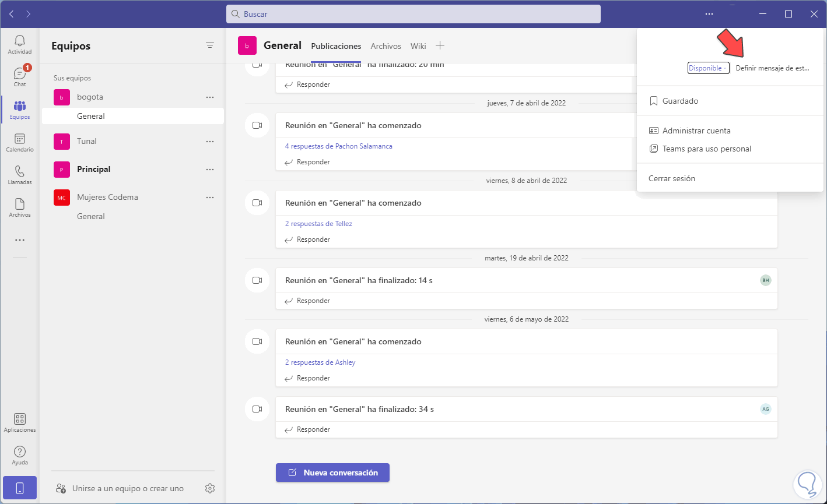Screen dimensions: 827x504
Task: Click the manage teams gear icon
Action: (211, 488)
